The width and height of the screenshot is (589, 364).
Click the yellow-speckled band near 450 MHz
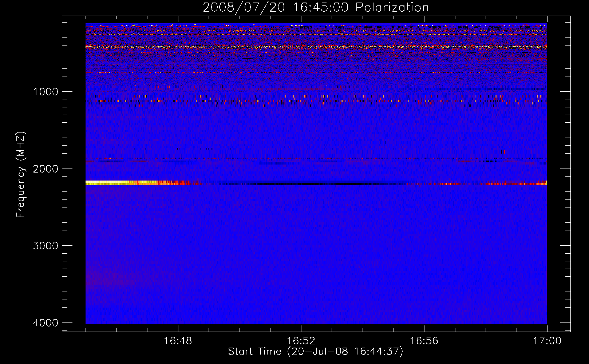pos(316,47)
